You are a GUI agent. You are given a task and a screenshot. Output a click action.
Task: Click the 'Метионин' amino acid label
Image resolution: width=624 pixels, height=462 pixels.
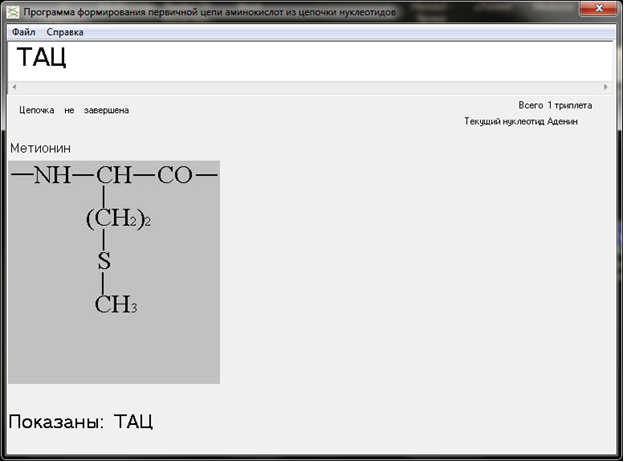41,148
